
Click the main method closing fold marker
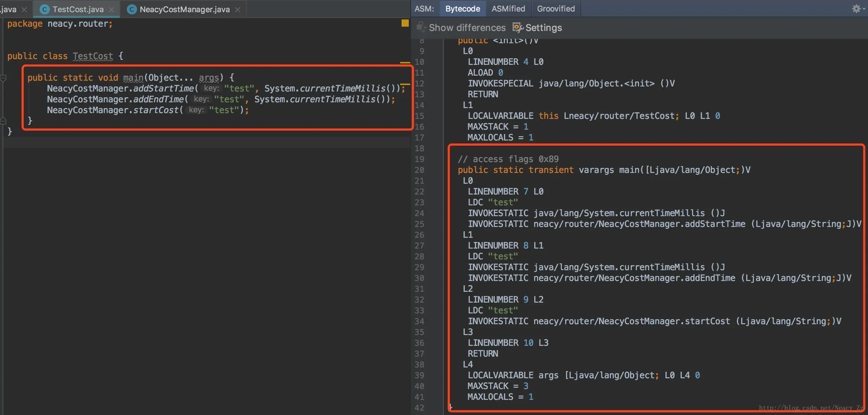(3, 121)
